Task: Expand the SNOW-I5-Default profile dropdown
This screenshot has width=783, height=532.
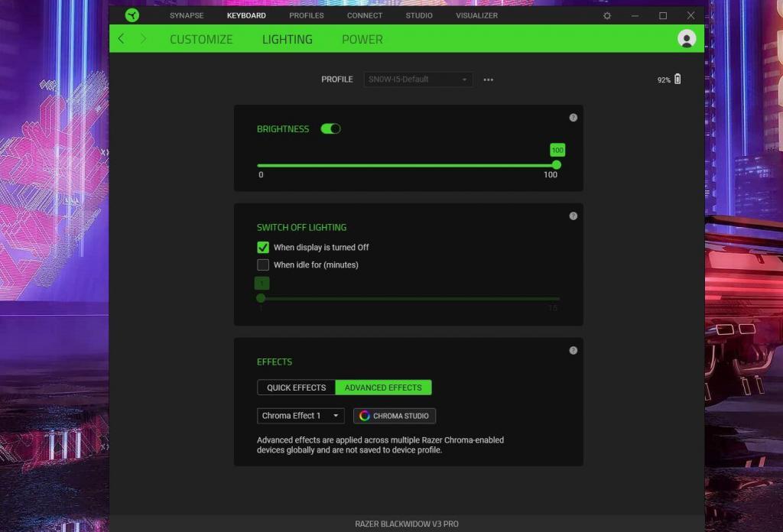Action: tap(417, 79)
